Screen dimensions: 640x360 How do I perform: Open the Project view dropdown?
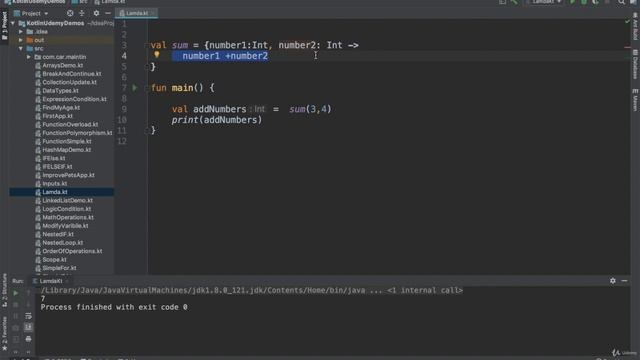[31, 13]
